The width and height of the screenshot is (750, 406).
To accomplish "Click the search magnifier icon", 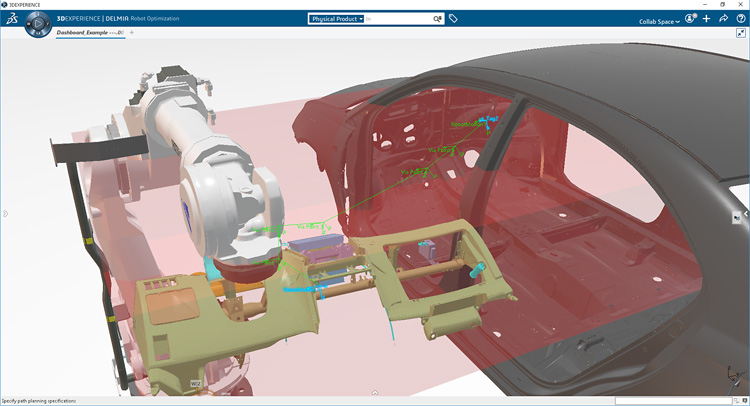I will (x=437, y=19).
